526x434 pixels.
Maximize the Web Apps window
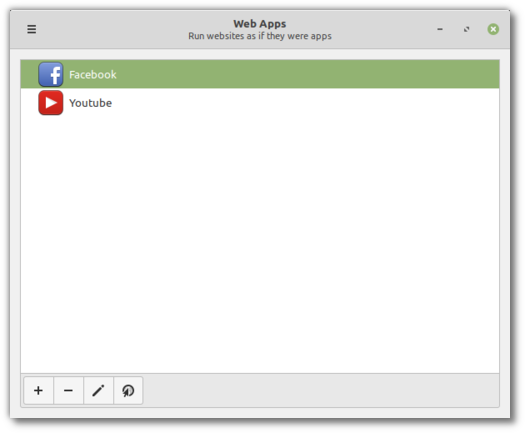(466, 29)
